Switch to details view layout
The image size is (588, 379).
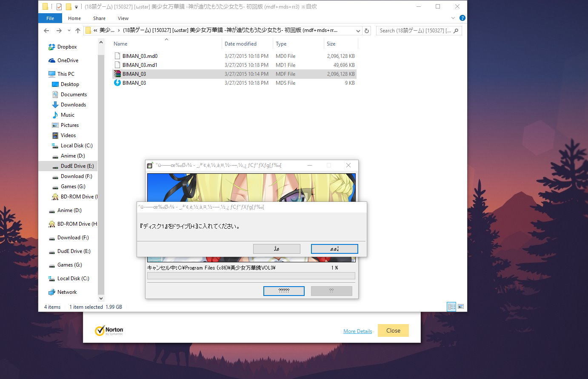click(x=451, y=307)
